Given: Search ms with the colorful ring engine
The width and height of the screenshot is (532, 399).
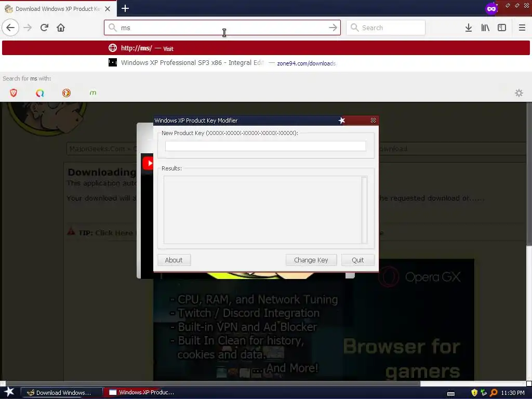Looking at the screenshot, I should (x=40, y=92).
